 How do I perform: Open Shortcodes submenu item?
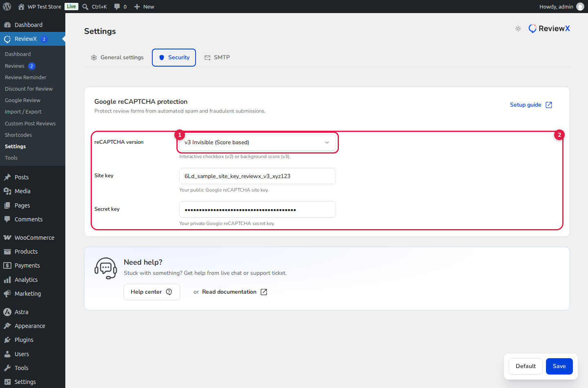[x=18, y=135]
